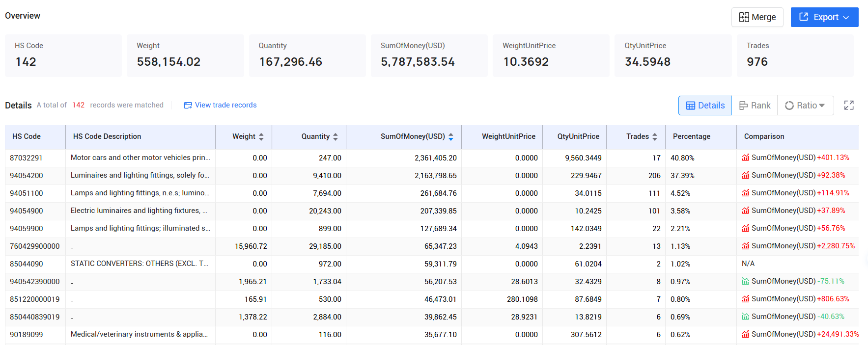Click the WeightUnitPrice summary value 10.3692
Image resolution: width=868 pixels, height=345 pixels.
[526, 62]
